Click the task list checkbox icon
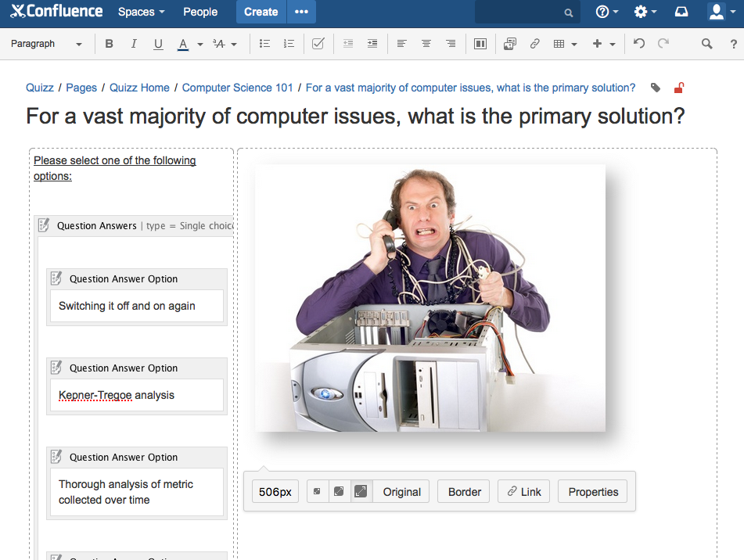This screenshot has height=560, width=744. click(318, 44)
